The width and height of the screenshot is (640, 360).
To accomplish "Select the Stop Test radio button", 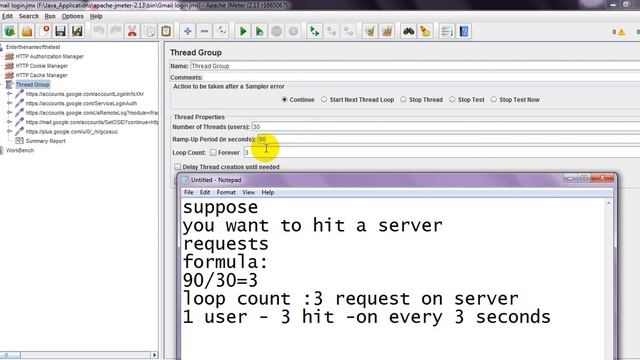I will [x=452, y=100].
